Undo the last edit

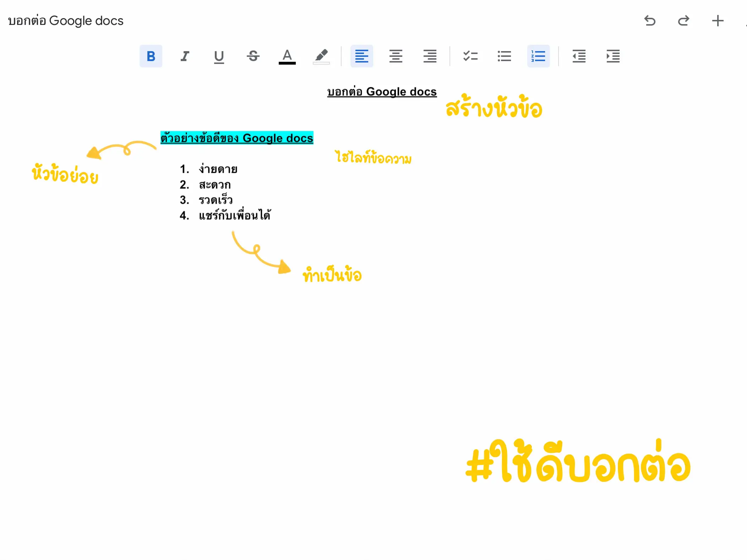click(x=650, y=21)
